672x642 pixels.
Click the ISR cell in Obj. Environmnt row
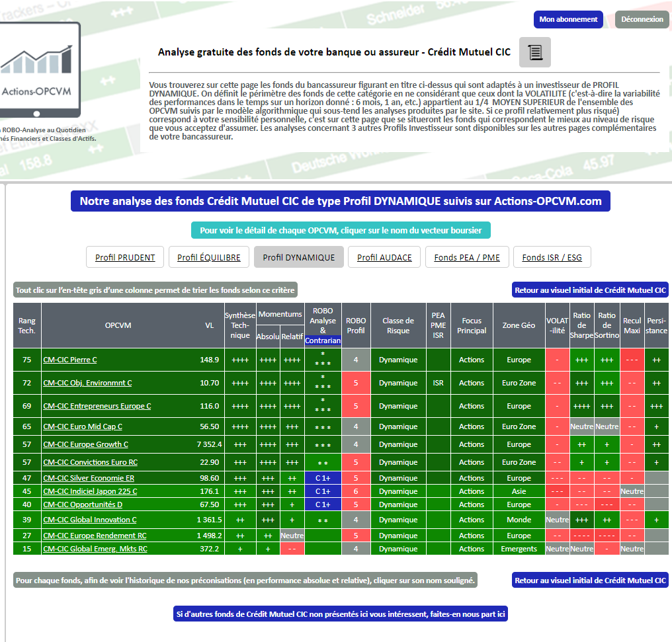[x=438, y=383]
